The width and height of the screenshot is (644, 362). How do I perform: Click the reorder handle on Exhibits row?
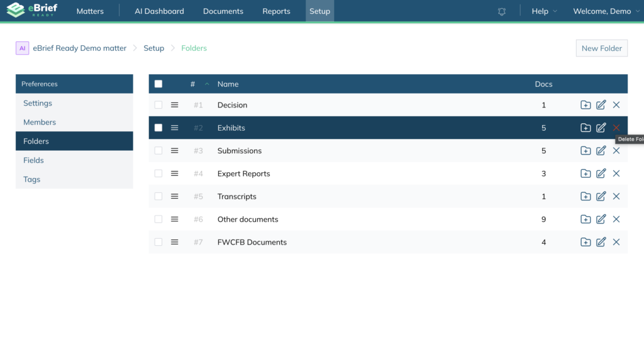coord(175,128)
